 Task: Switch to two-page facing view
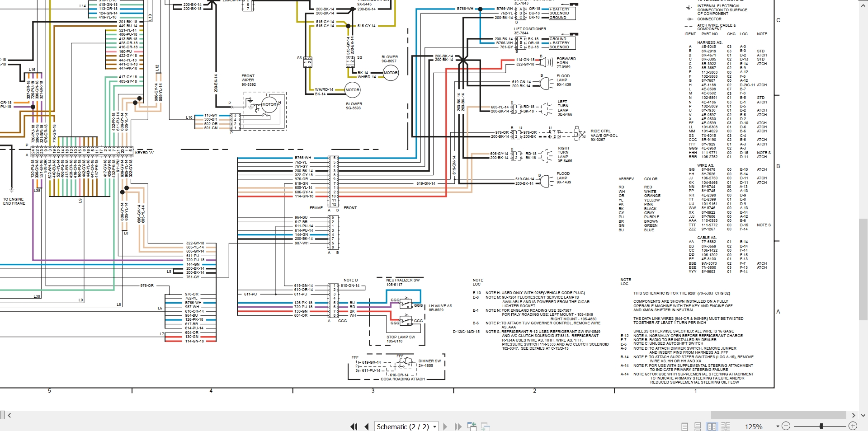coord(712,426)
